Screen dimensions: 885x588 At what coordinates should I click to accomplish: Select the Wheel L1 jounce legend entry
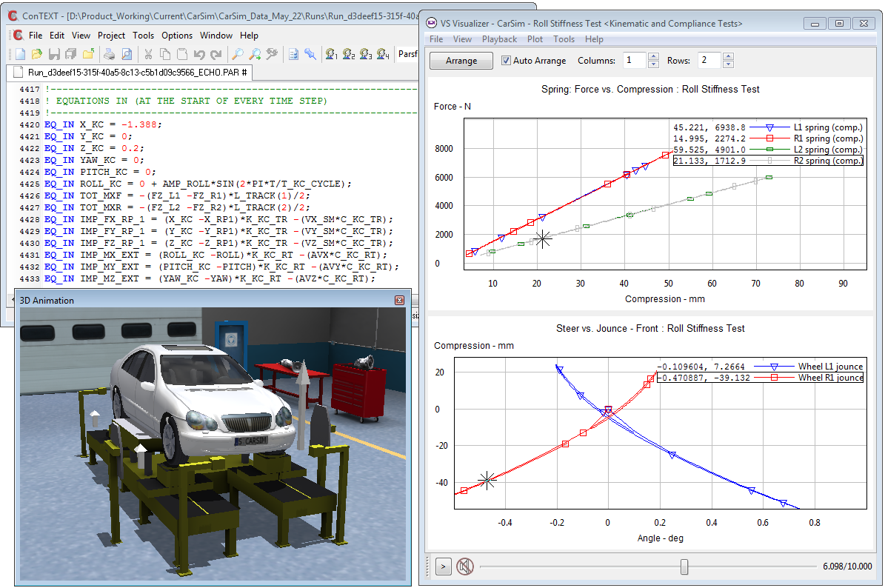click(761, 367)
